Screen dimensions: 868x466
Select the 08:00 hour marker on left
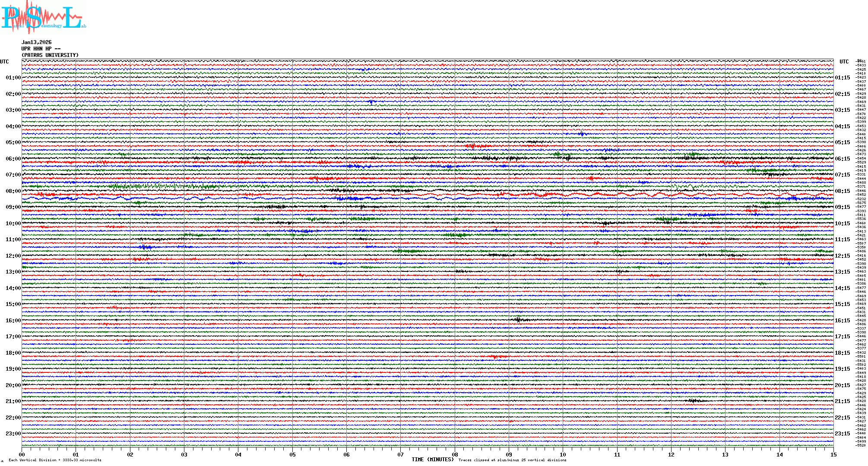pos(13,191)
